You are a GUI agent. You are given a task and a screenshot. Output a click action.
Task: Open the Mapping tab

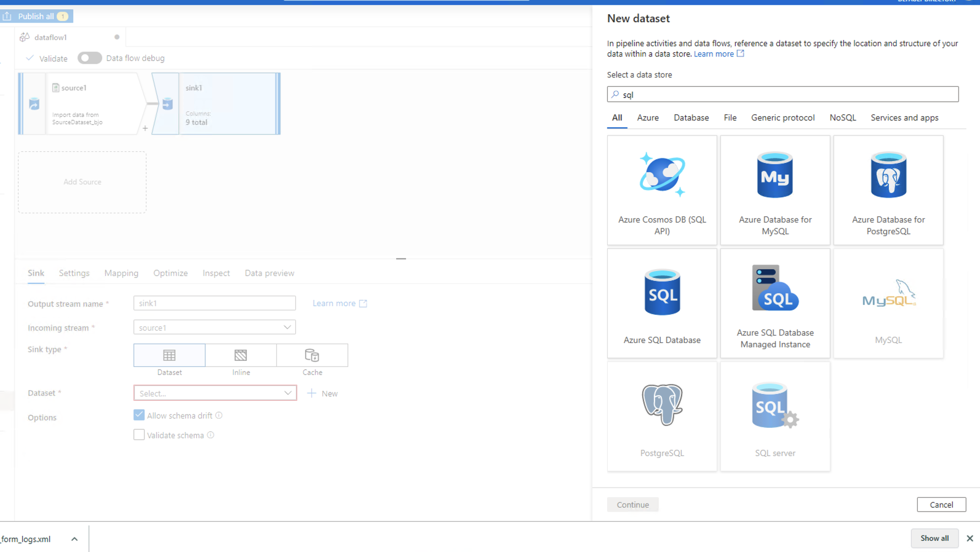click(x=121, y=273)
